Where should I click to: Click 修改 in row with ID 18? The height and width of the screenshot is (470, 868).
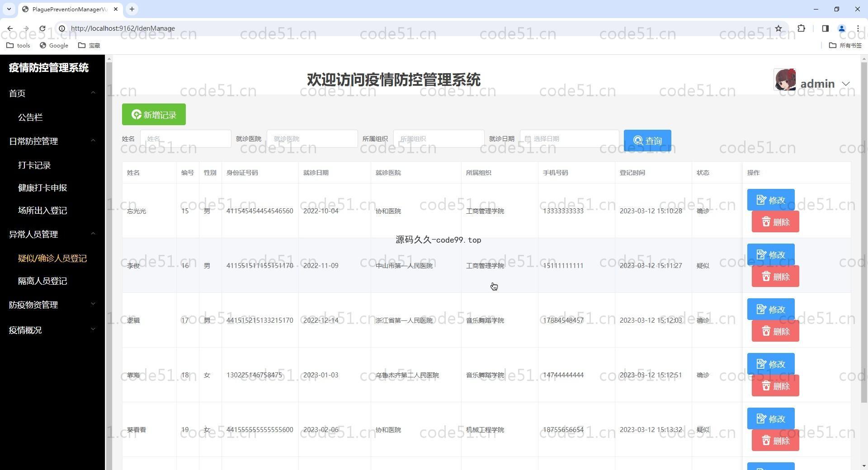[771, 364]
